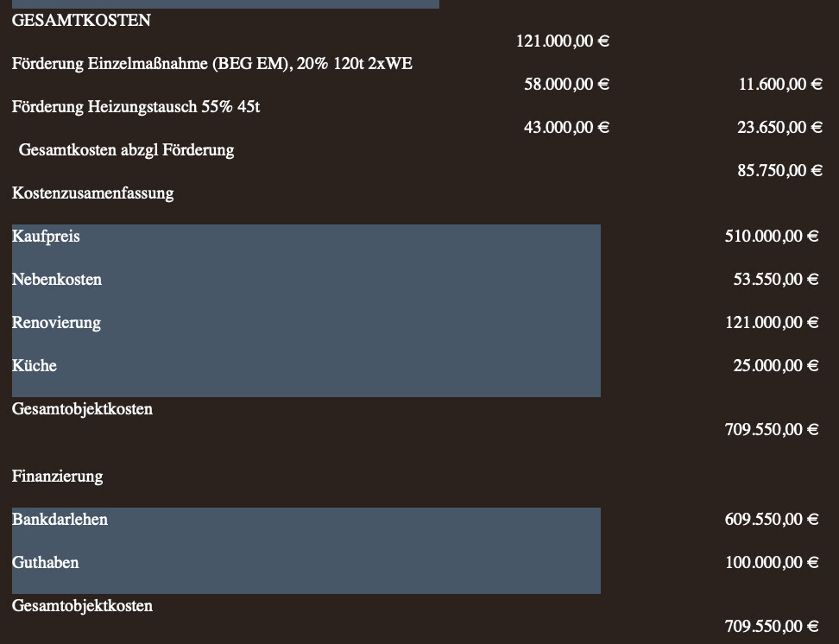
Task: Select the 100.000,00 € Guthaben value
Action: [x=772, y=562]
